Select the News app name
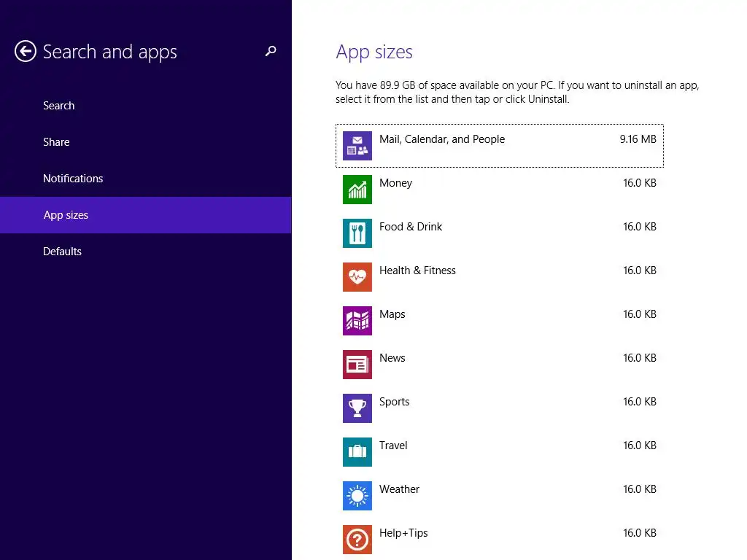Viewport: 747px width, 560px height. [392, 358]
